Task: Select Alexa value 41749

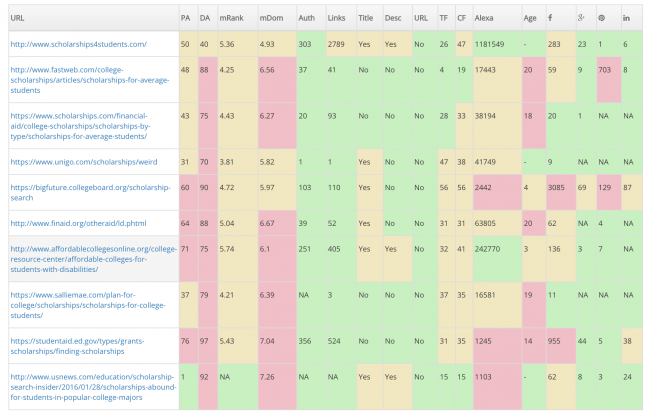Action: 485,162
